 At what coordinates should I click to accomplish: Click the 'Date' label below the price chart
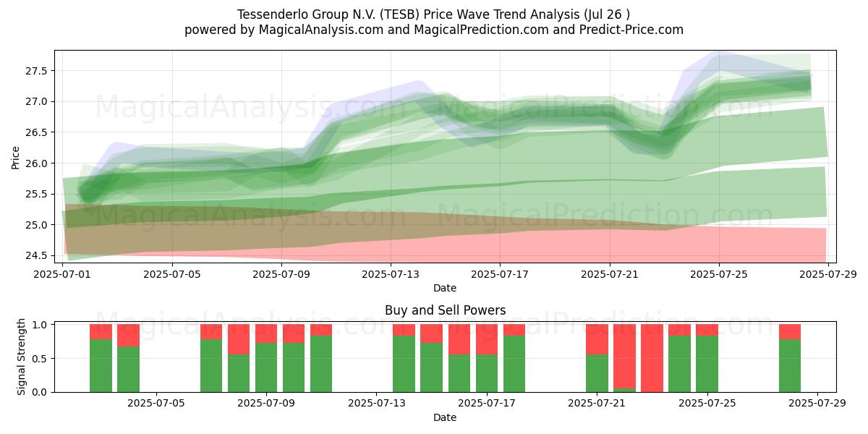pyautogui.click(x=445, y=288)
